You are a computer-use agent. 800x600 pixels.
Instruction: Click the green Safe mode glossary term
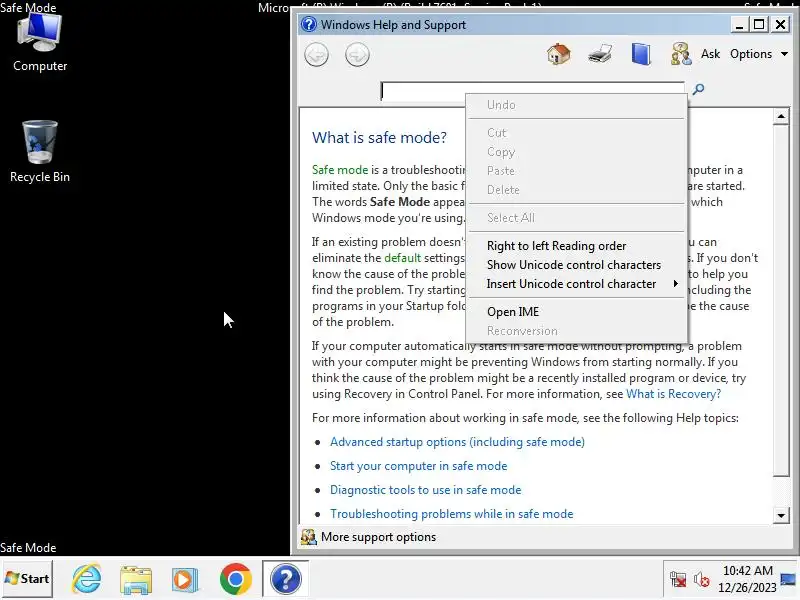click(x=340, y=170)
